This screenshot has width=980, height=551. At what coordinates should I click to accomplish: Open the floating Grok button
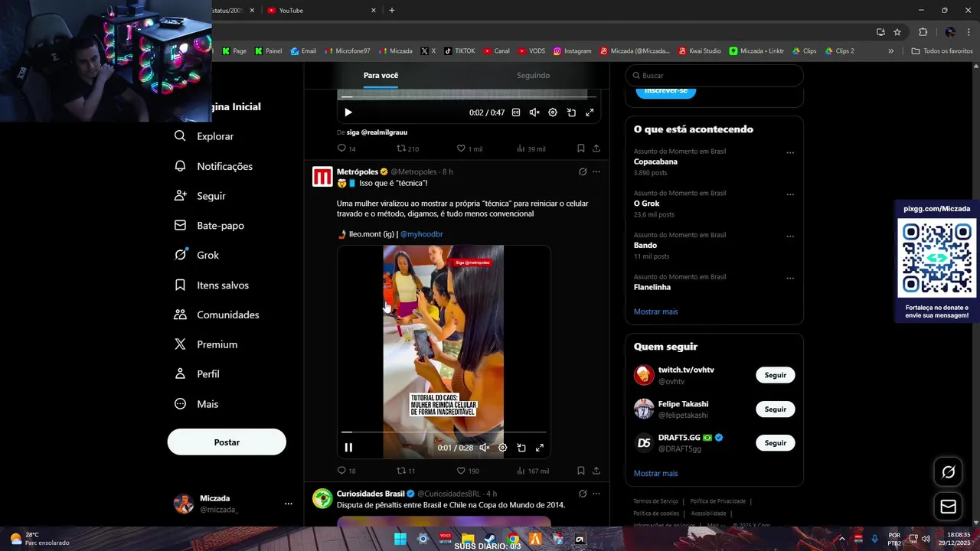click(x=948, y=472)
